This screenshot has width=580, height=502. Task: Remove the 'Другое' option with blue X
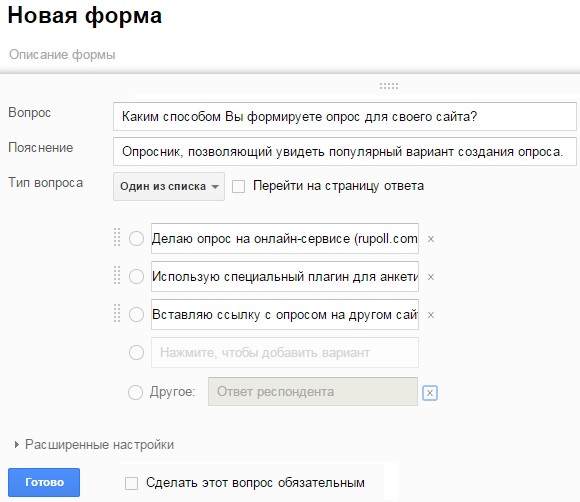pos(430,392)
